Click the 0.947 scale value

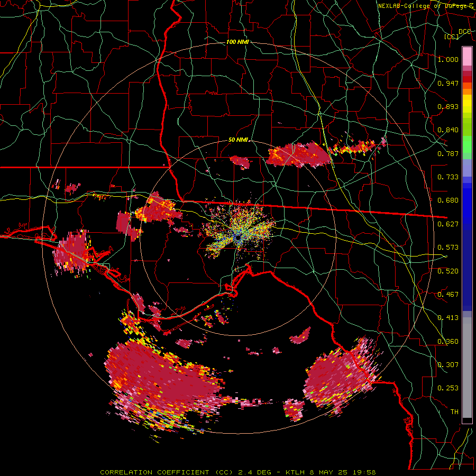(x=448, y=83)
